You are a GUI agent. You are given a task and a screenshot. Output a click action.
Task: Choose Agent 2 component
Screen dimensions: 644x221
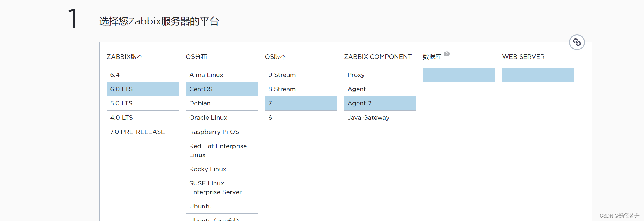pos(380,103)
